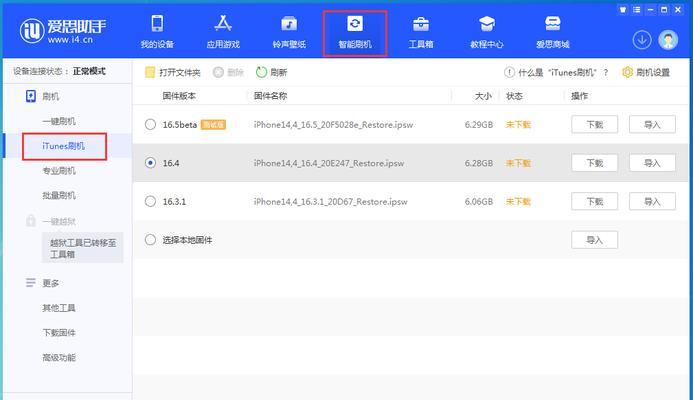
Task: Click iPhone14,4_16.5_20F5028e_Restore.ipsw file name
Action: (x=333, y=125)
